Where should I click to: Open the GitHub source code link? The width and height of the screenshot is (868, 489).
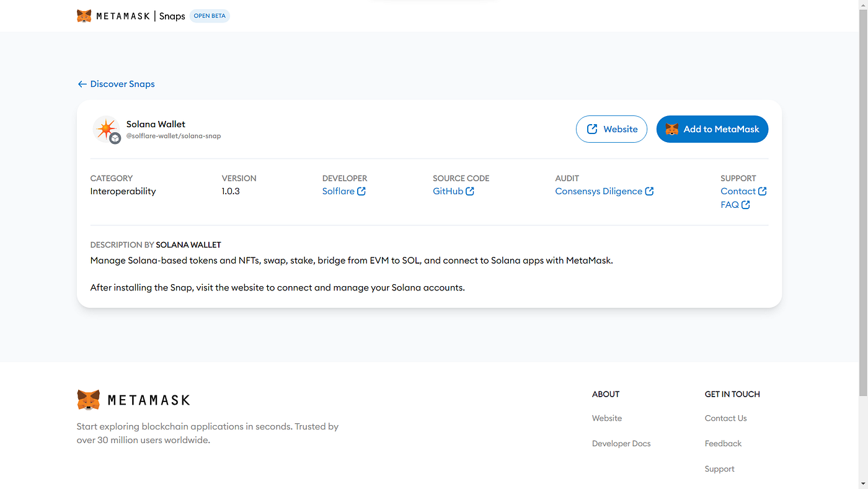(x=453, y=191)
